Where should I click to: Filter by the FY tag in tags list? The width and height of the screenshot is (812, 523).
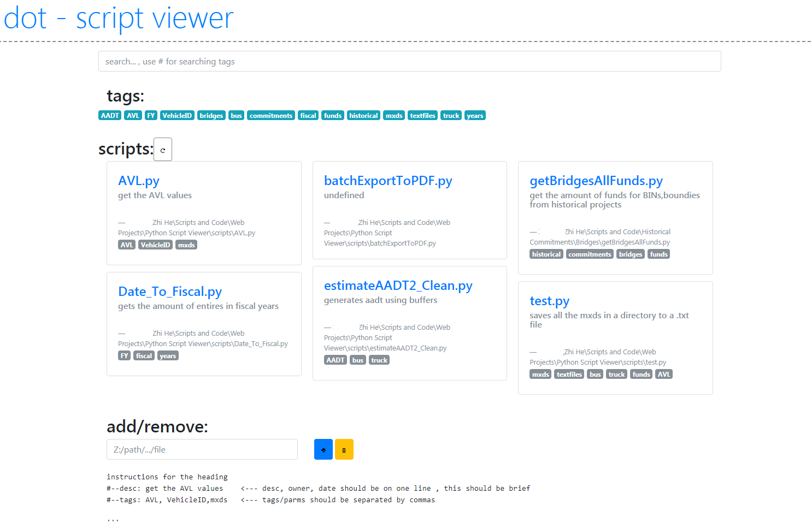coord(151,116)
